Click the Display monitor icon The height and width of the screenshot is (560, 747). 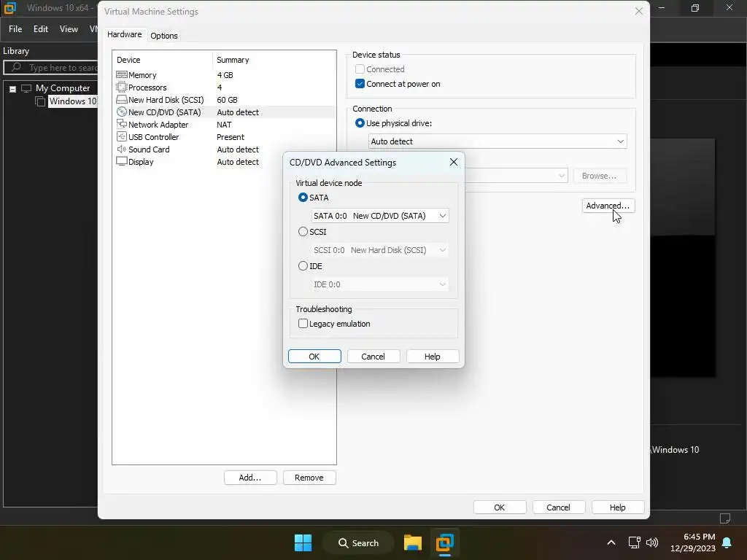coord(122,161)
